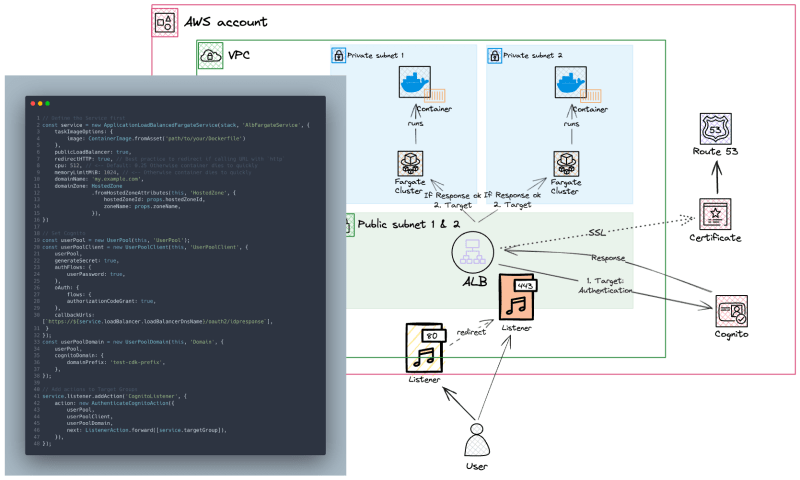
Task: Click code line 'domainName: my.example.com'
Action: [99, 179]
